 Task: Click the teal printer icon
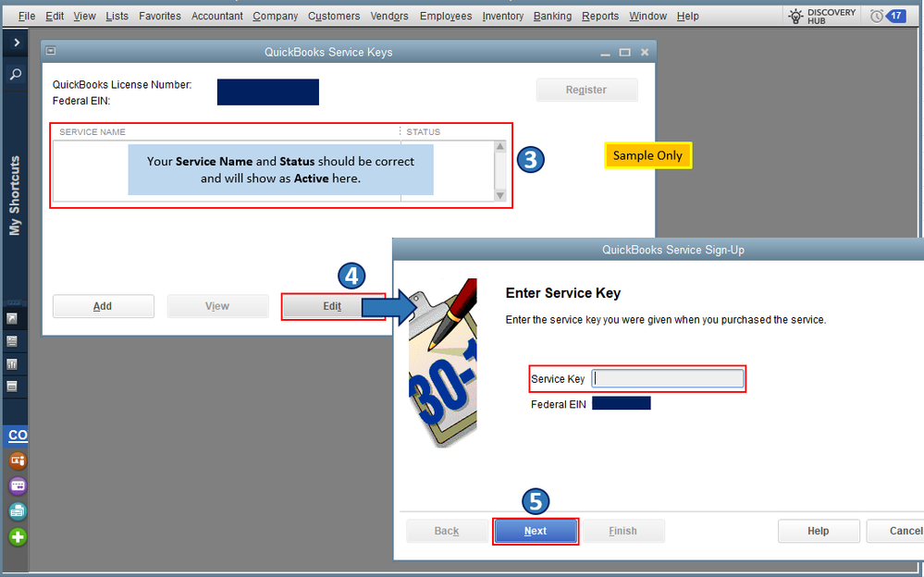click(18, 511)
